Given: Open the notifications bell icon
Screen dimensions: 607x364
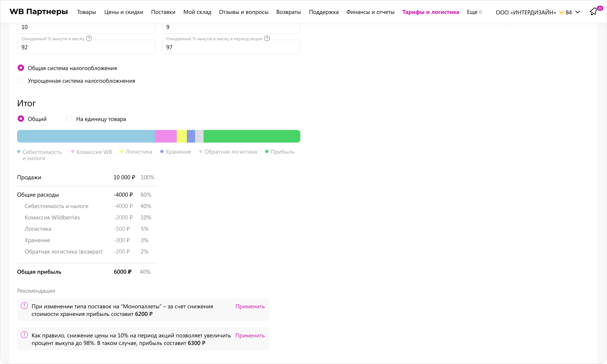Looking at the screenshot, I should tap(593, 12).
